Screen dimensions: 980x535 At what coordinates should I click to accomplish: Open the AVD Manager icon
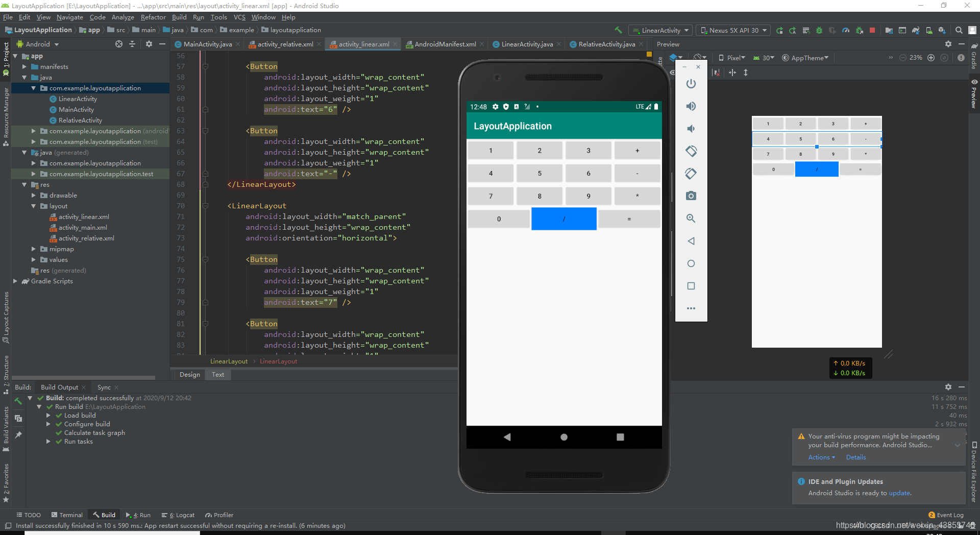pos(929,30)
